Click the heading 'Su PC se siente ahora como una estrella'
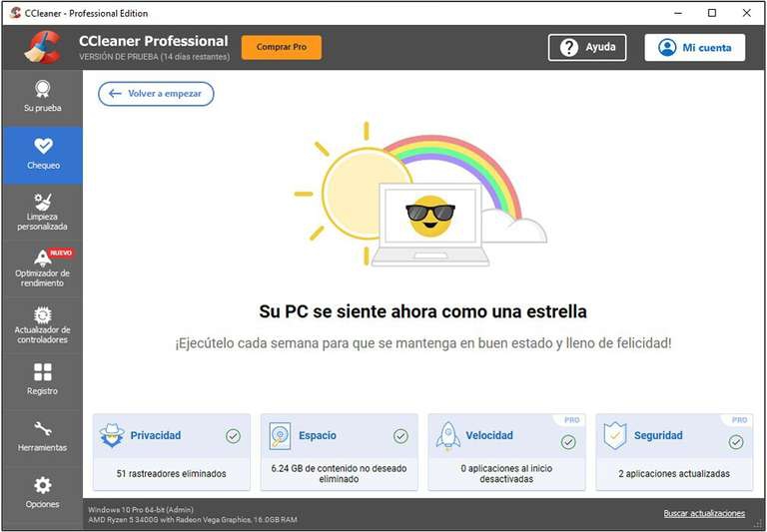This screenshot has width=767, height=532. click(422, 311)
